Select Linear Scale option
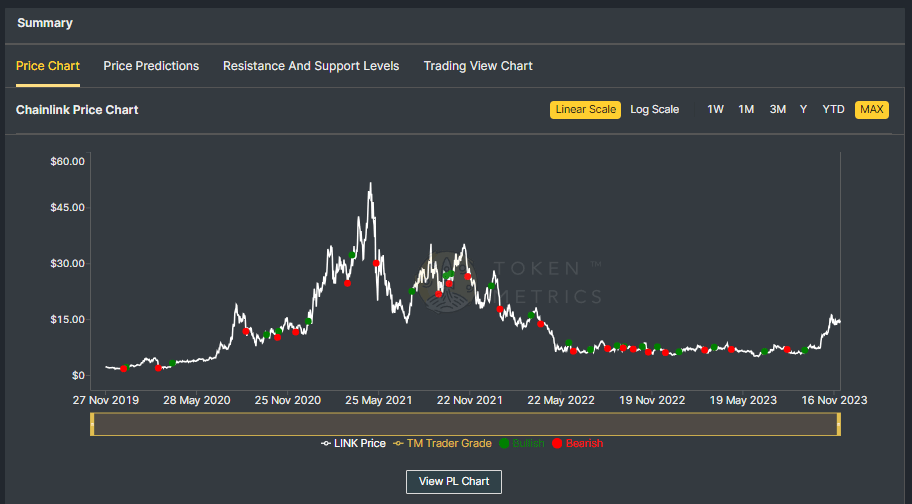Screen dimensions: 912x504 coord(586,109)
